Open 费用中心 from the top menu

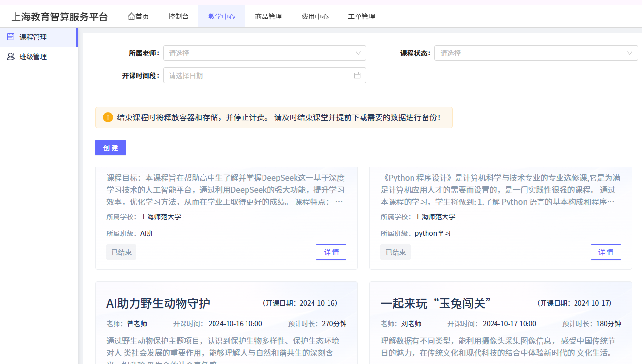(x=315, y=17)
